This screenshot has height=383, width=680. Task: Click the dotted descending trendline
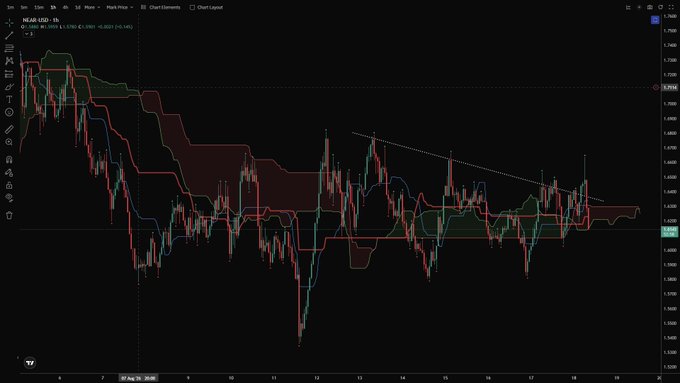point(477,167)
